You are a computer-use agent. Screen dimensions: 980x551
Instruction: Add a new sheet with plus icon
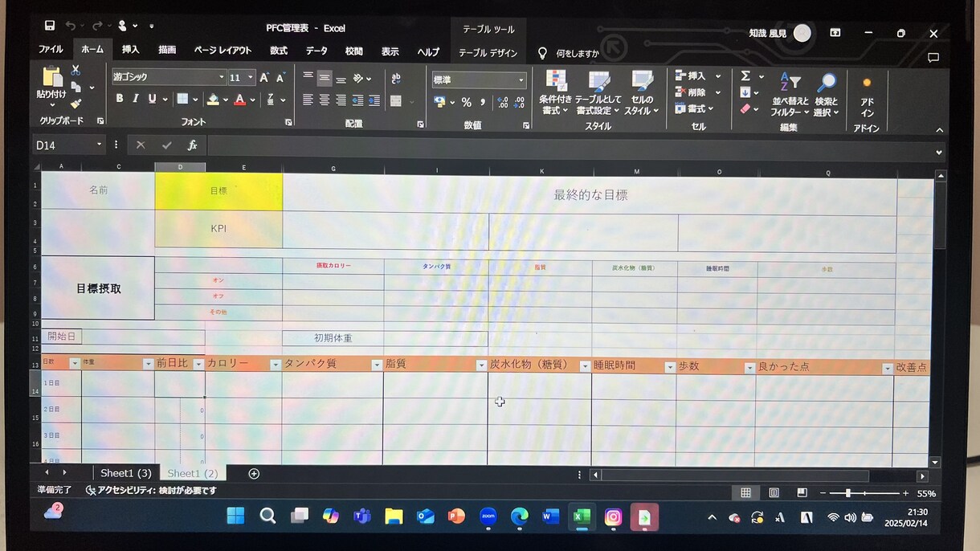(x=254, y=474)
